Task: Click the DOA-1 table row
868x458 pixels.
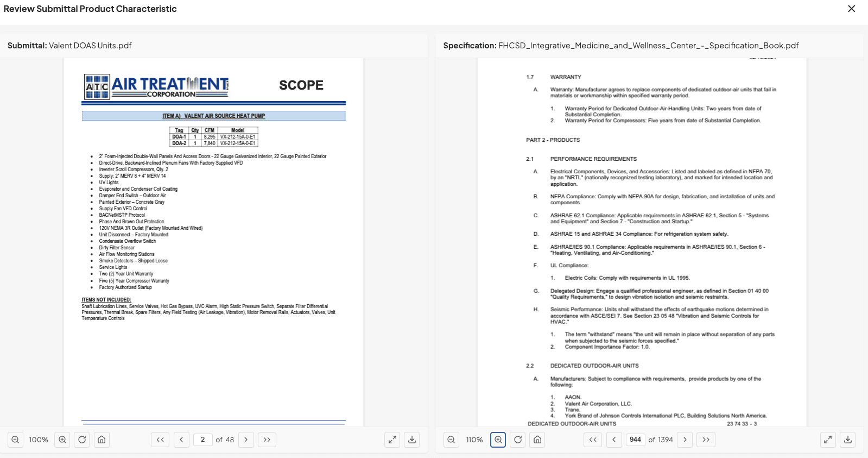Action: 214,137
